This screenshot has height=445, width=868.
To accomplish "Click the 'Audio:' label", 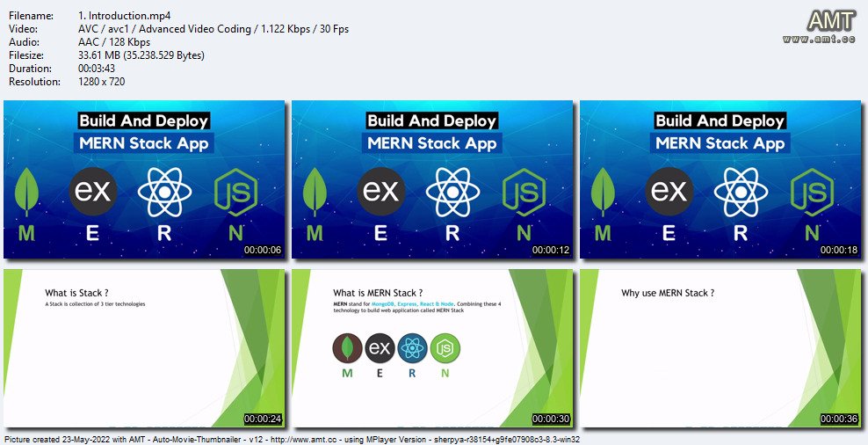I will (x=24, y=42).
